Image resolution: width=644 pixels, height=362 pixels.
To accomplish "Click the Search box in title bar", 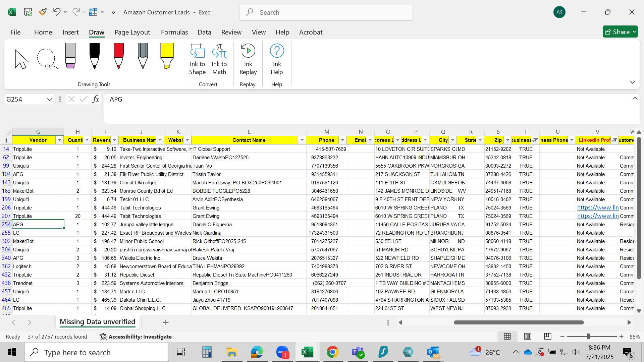I will (x=326, y=12).
